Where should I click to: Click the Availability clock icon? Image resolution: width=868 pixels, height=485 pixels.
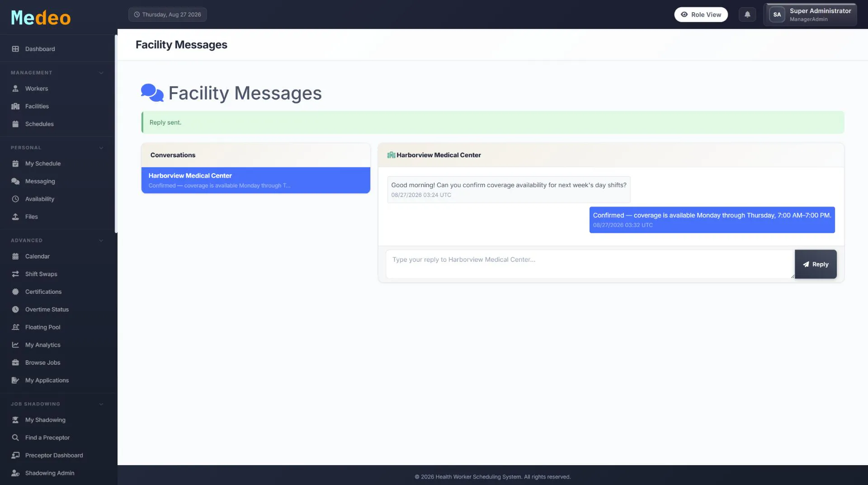[15, 199]
